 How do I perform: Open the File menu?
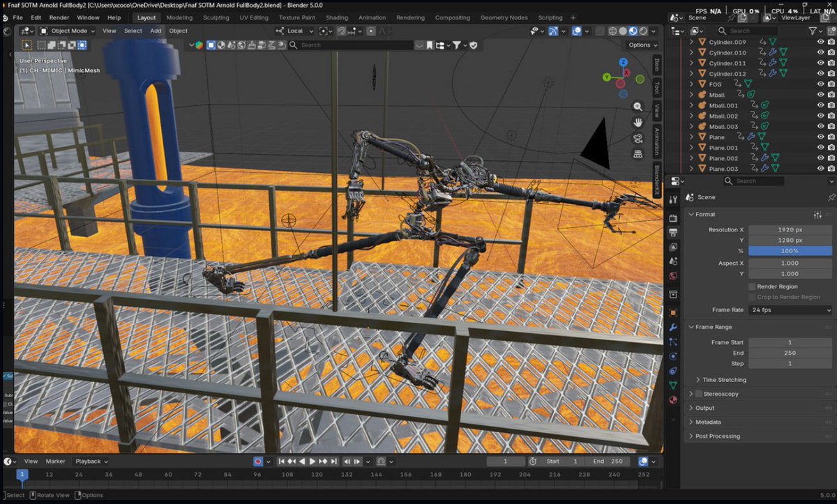[x=17, y=17]
